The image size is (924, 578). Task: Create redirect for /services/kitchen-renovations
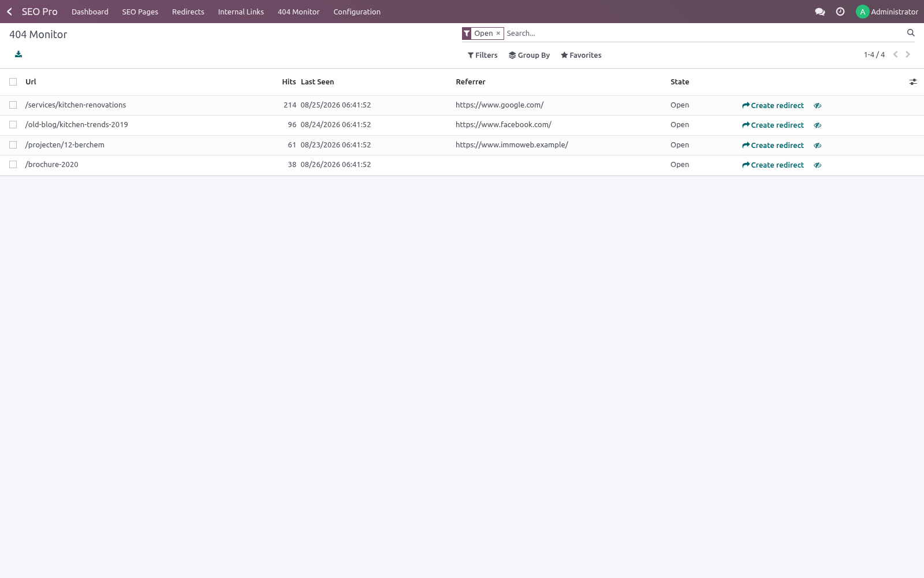[x=773, y=106]
